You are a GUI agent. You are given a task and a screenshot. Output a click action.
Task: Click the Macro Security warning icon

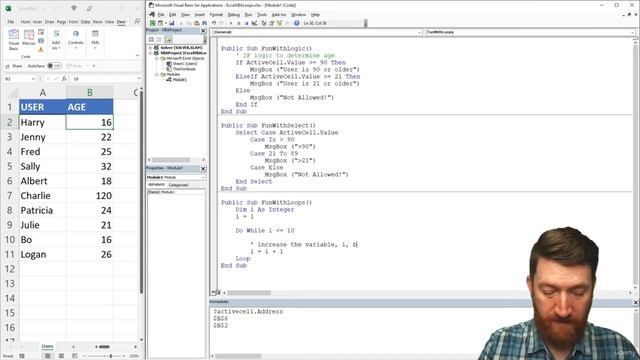41,50
